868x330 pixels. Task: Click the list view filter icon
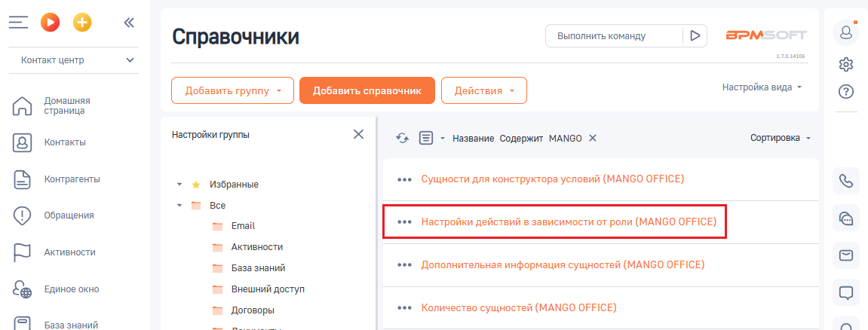(425, 138)
